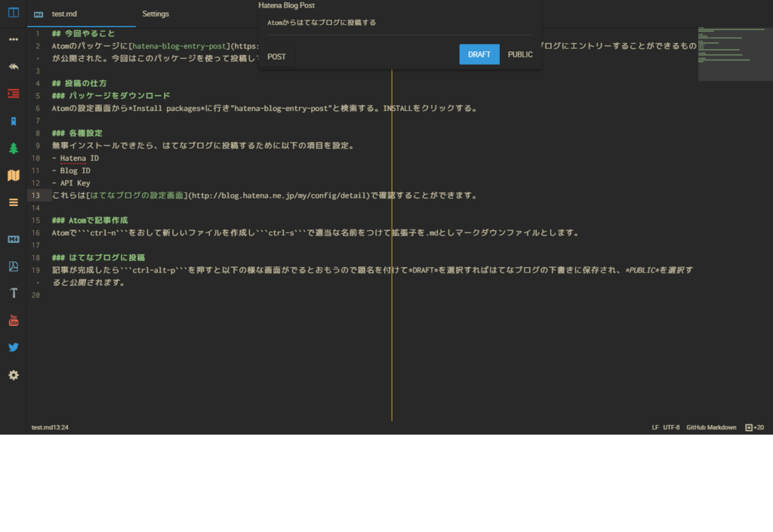Click the heading '### はてなブログに投稿'

[99, 257]
